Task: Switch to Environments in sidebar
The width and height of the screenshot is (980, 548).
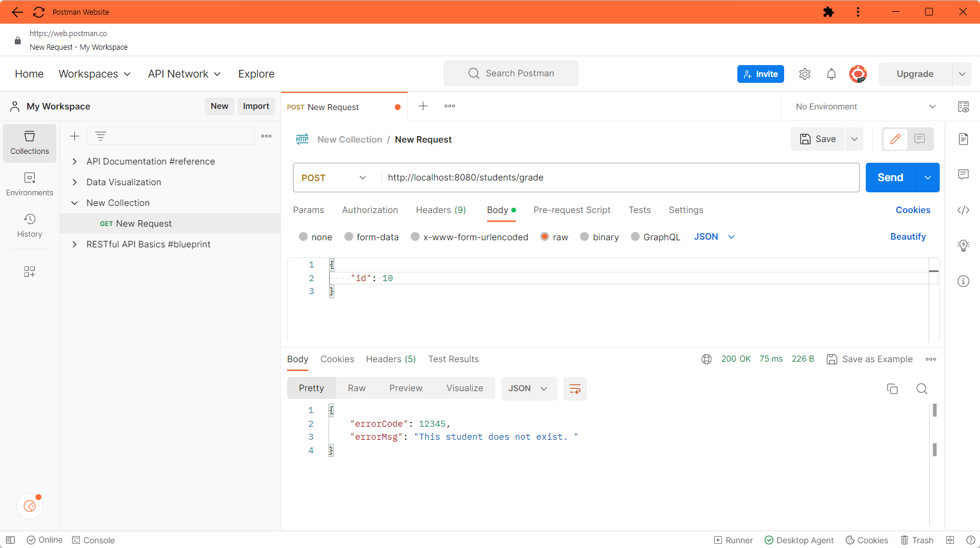Action: pos(30,185)
